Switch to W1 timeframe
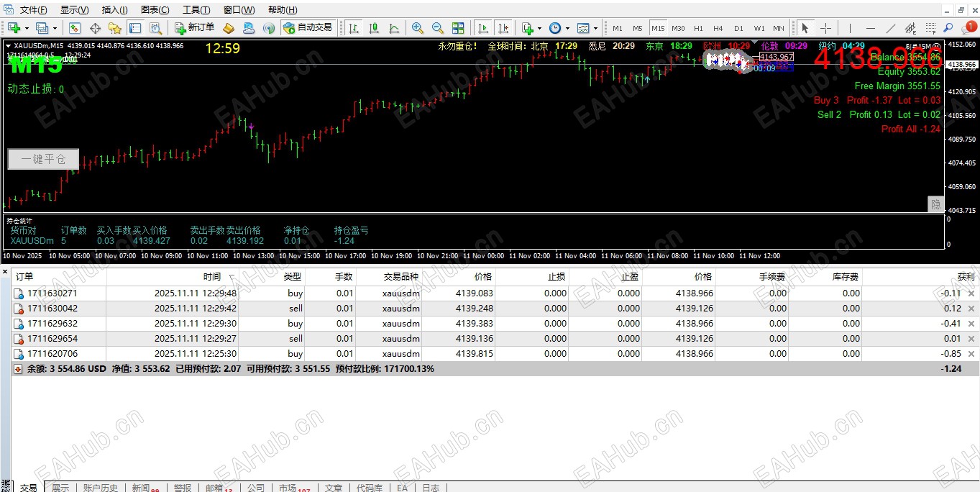The image size is (980, 492). pyautogui.click(x=759, y=28)
